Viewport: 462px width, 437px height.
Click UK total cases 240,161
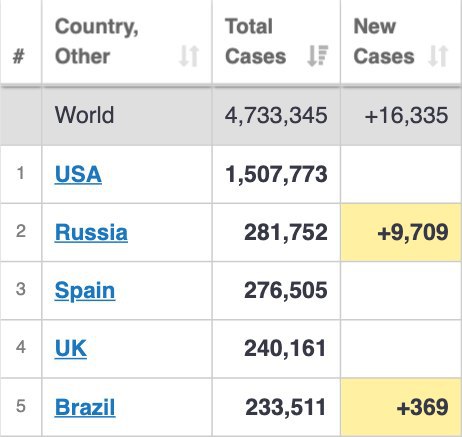[x=285, y=349]
